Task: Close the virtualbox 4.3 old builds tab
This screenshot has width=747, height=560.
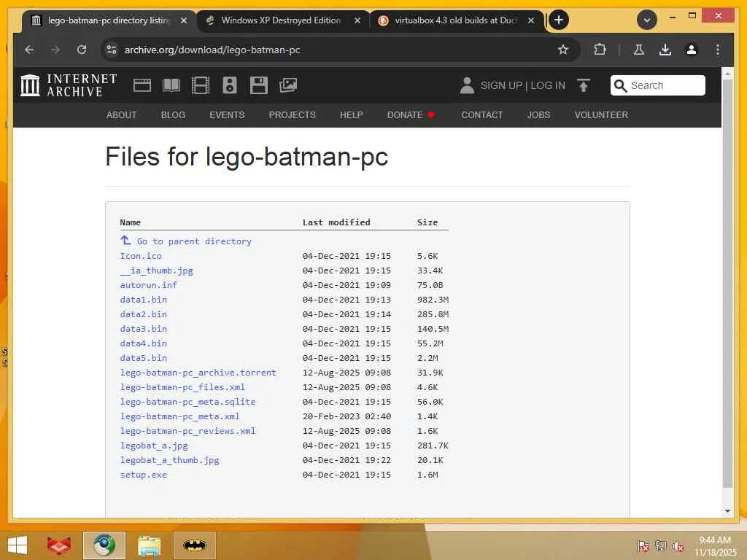Action: pos(531,20)
